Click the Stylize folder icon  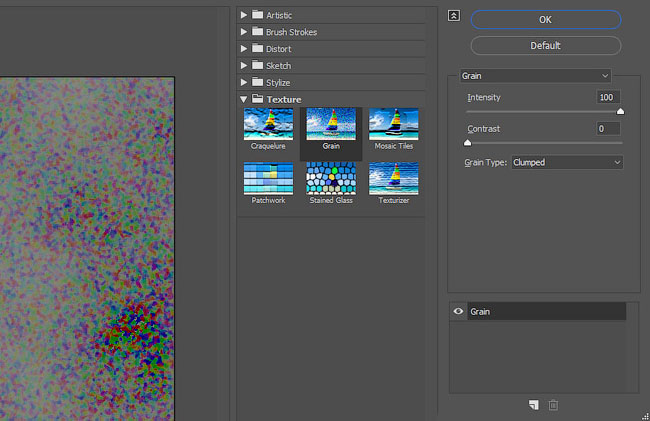258,82
